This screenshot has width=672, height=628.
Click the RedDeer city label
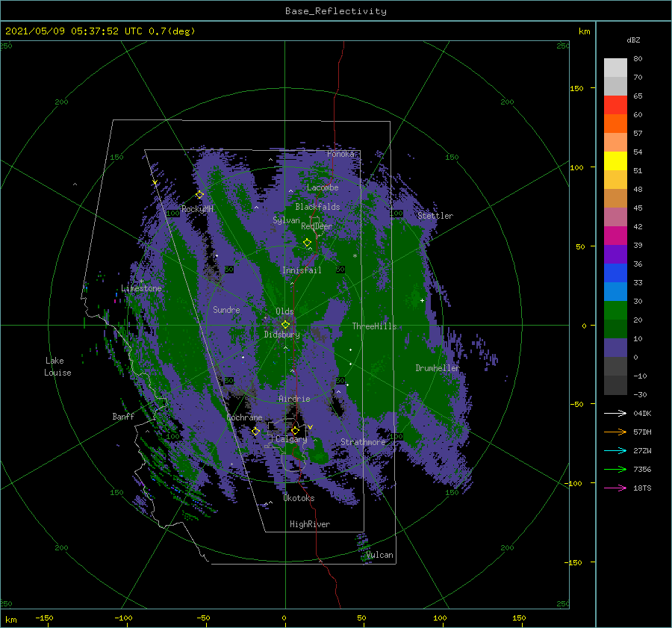[317, 226]
